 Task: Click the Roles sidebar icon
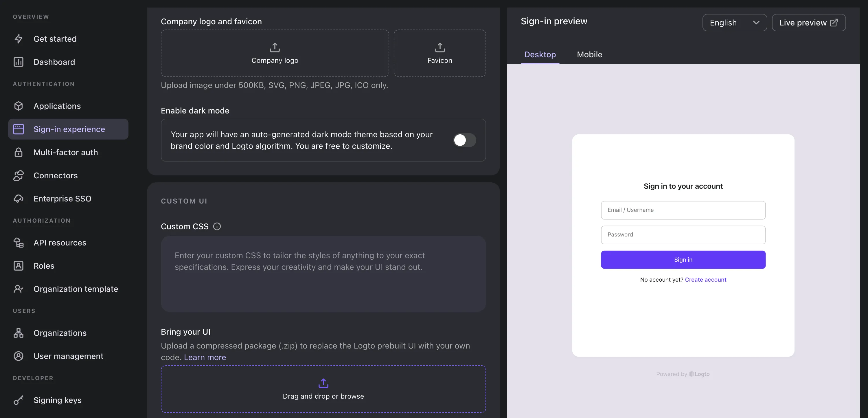click(x=18, y=266)
